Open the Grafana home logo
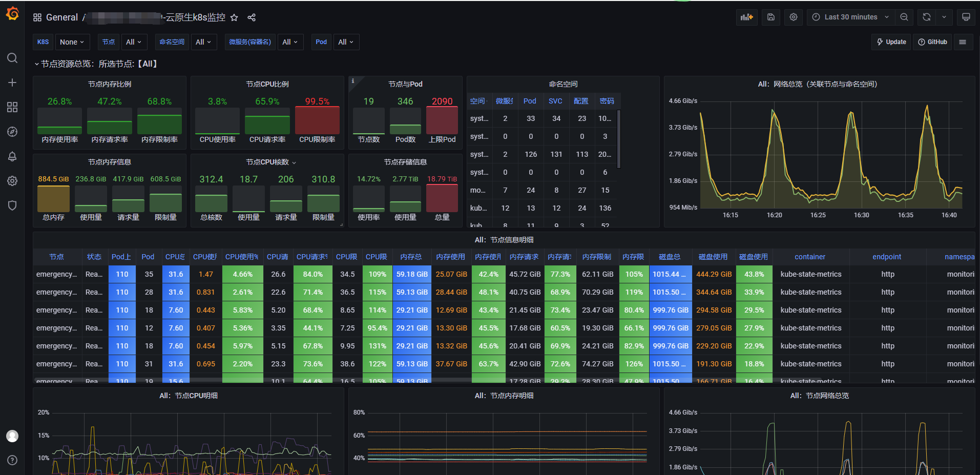 pyautogui.click(x=12, y=14)
